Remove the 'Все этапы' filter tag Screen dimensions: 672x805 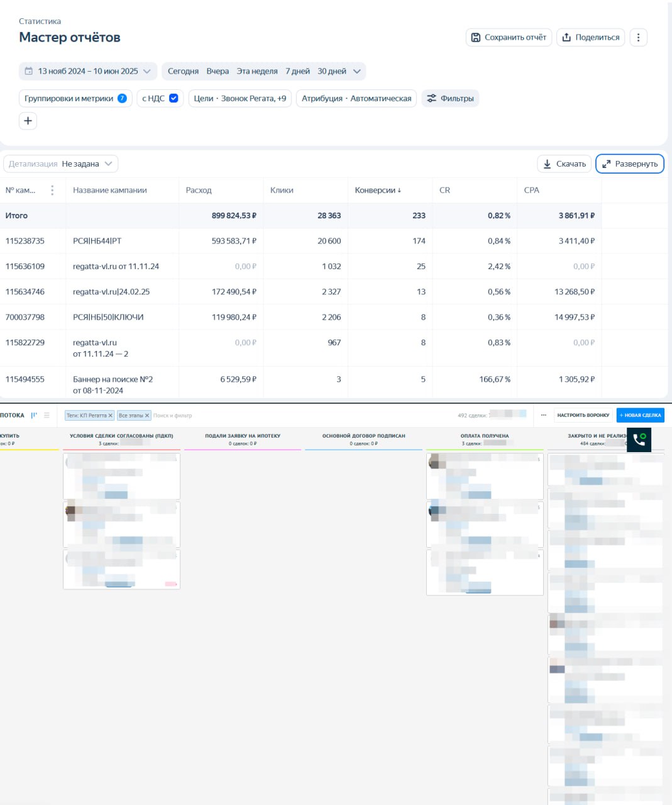coord(147,416)
